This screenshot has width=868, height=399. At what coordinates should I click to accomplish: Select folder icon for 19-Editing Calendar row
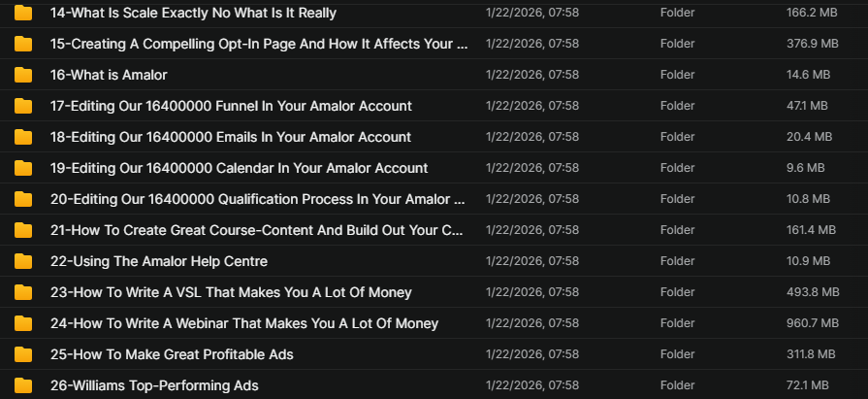tap(24, 168)
